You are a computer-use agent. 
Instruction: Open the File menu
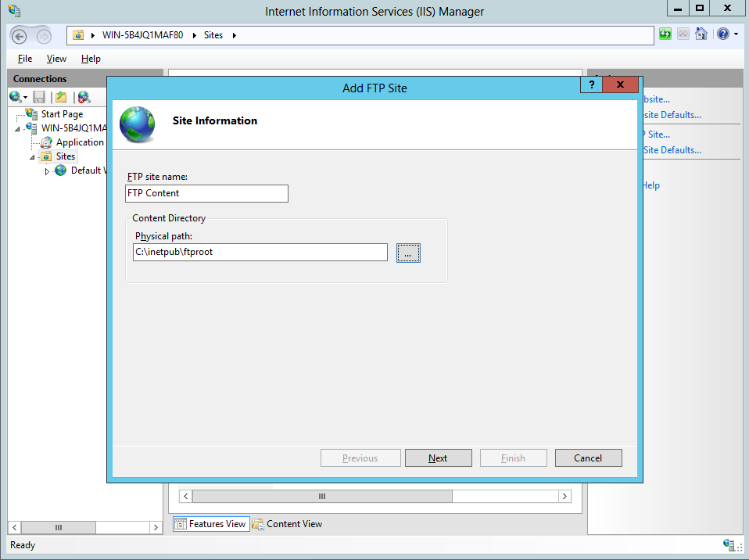(25, 59)
